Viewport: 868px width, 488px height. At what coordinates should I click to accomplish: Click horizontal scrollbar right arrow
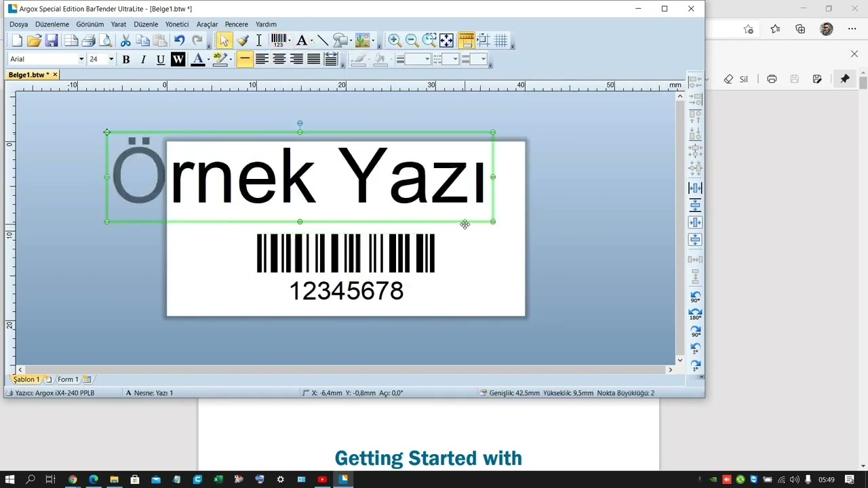point(670,369)
